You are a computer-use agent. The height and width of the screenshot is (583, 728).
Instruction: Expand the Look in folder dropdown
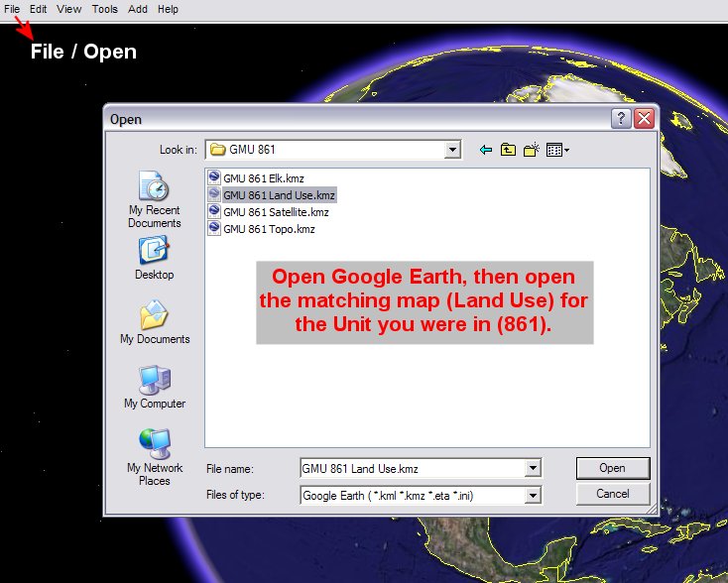[451, 150]
